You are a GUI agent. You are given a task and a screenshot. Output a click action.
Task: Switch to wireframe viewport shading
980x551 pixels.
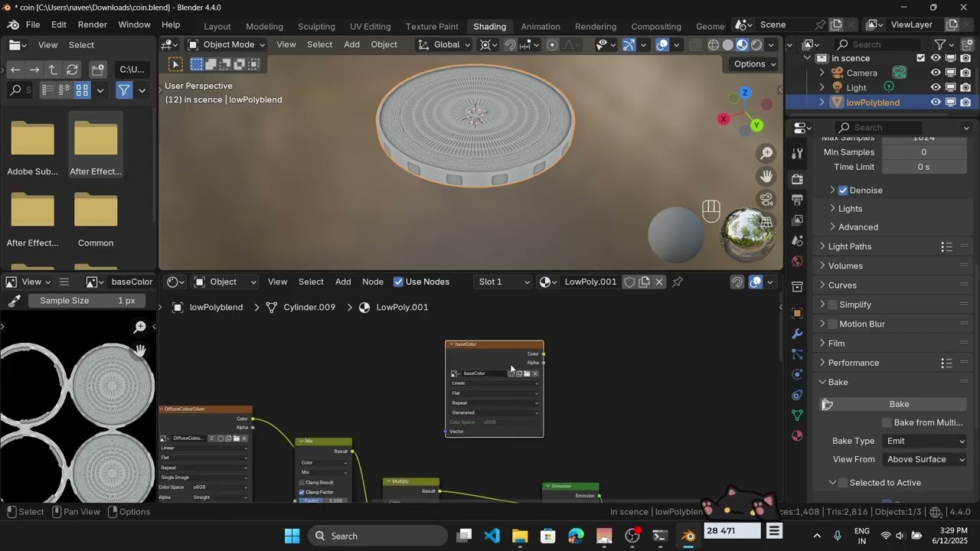point(714,44)
